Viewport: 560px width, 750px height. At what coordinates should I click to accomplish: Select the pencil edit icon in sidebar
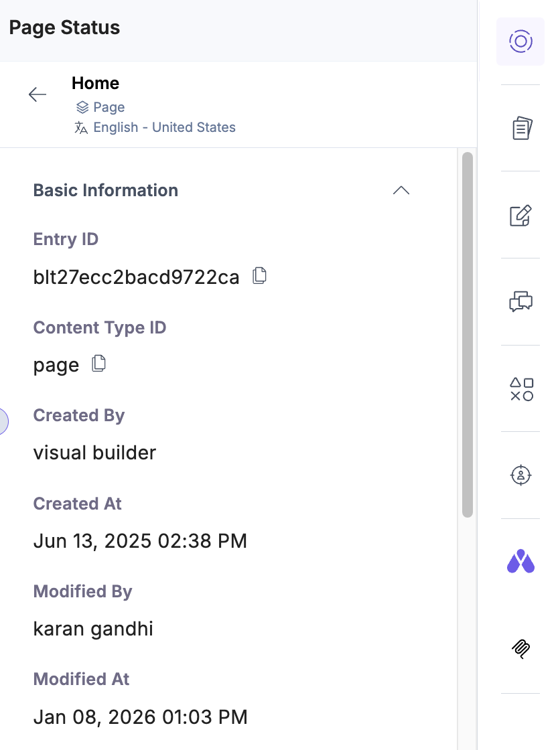pyautogui.click(x=521, y=216)
